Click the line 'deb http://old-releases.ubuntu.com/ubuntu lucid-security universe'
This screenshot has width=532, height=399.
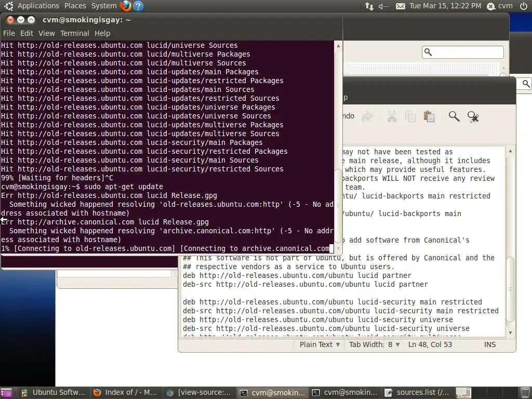pyautogui.click(x=318, y=320)
